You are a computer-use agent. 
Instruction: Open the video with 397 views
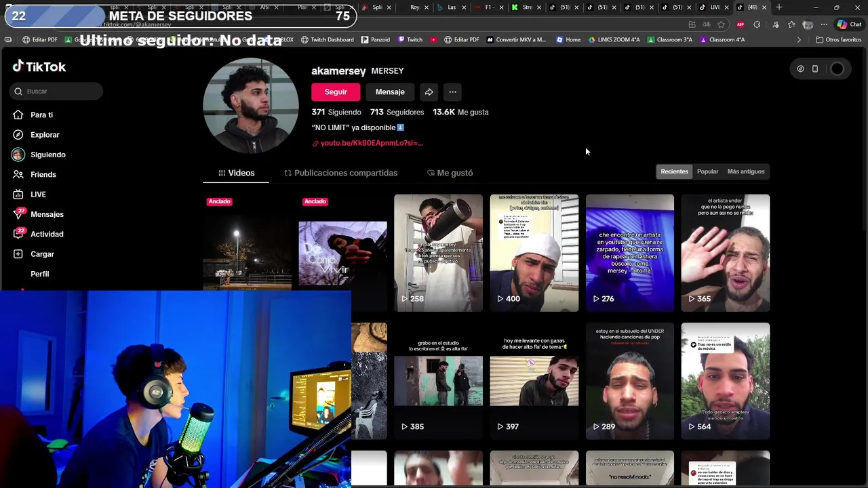point(534,381)
